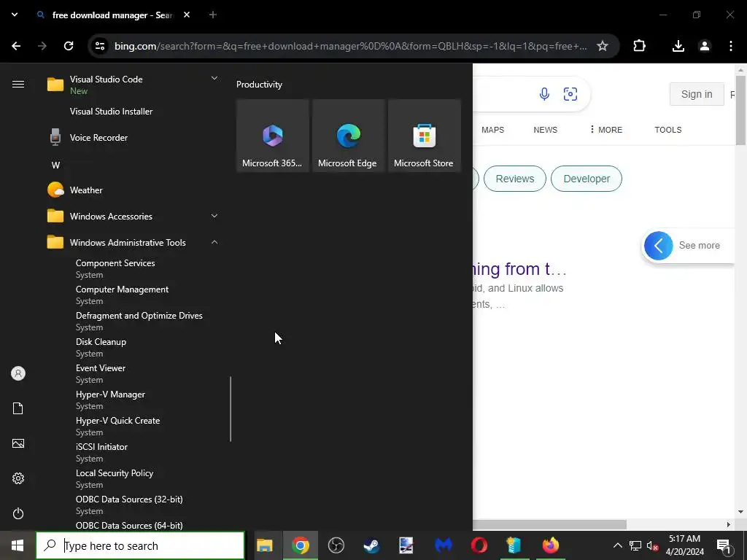
Task: Open Chrome three-dot menu
Action: pyautogui.click(x=731, y=46)
